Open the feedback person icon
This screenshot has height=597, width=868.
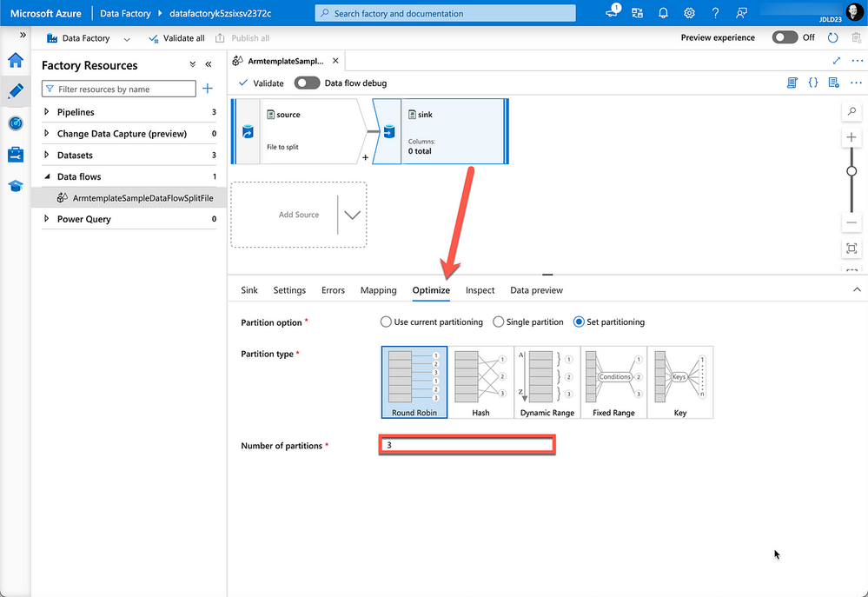741,13
